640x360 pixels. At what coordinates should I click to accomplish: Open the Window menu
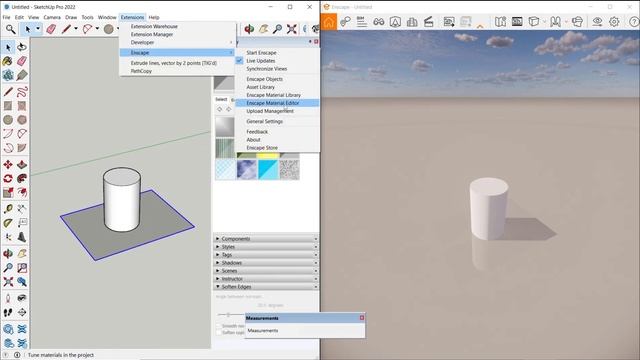pos(107,17)
